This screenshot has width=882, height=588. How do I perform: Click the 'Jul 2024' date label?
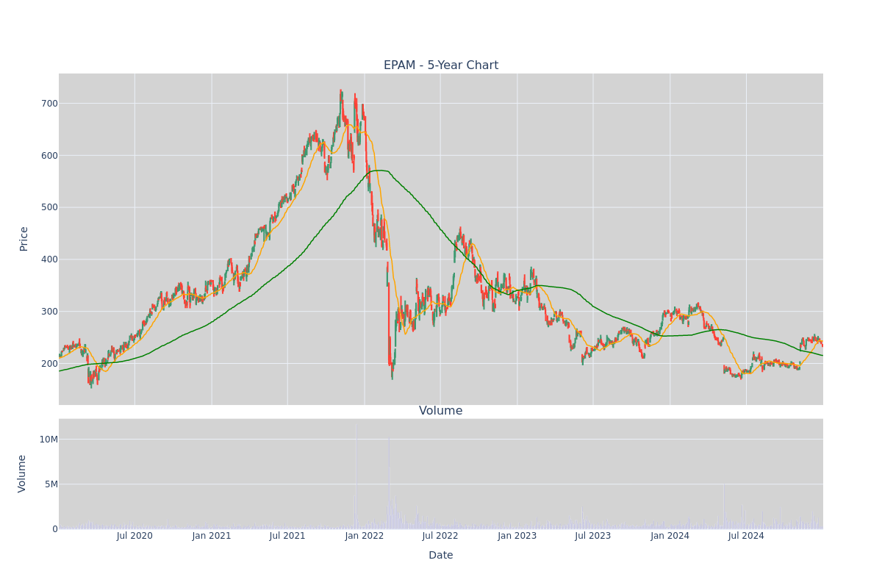tap(746, 536)
